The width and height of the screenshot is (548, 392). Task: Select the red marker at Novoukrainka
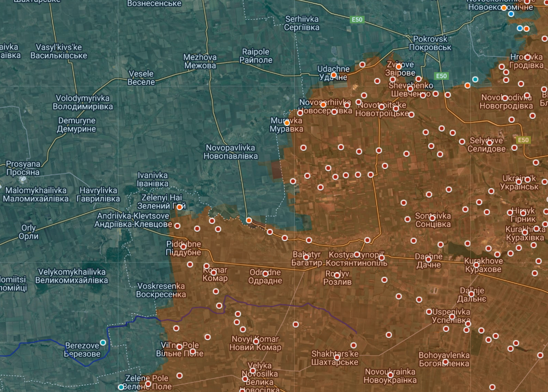(x=390, y=375)
